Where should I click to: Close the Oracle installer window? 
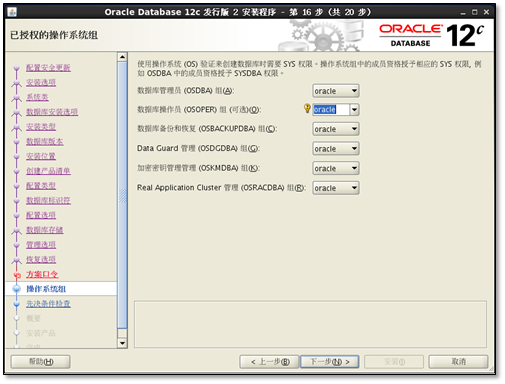486,12
